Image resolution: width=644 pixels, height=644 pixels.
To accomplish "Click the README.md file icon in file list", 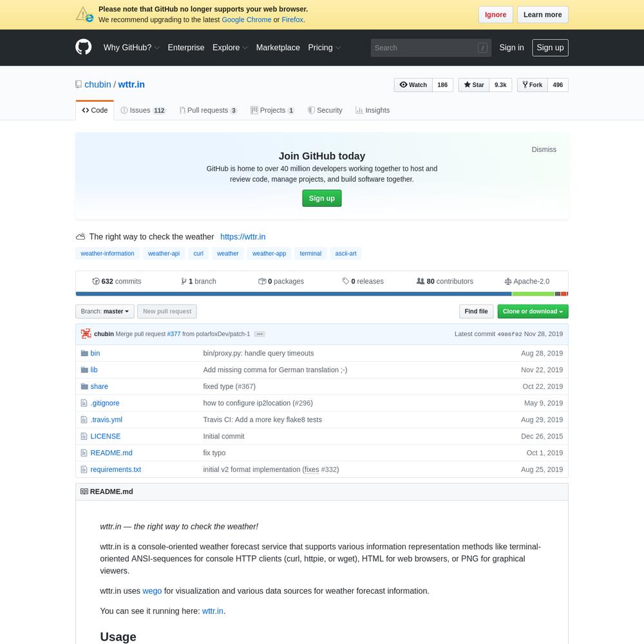I will [x=84, y=453].
